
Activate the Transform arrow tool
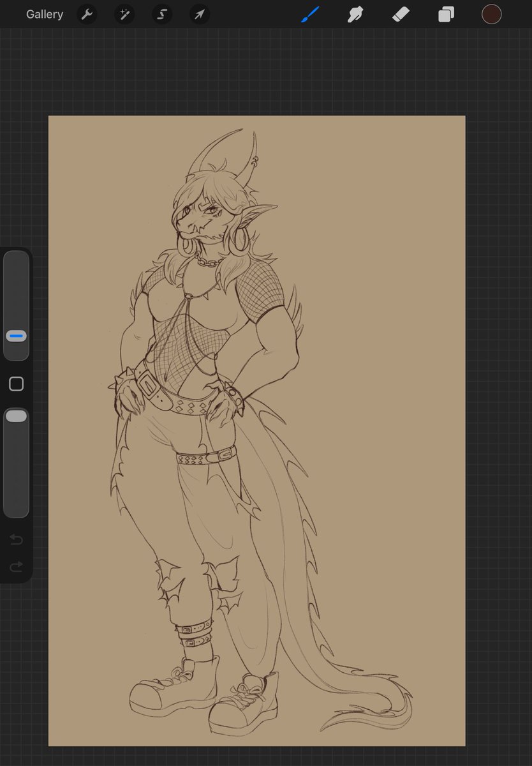(x=200, y=14)
